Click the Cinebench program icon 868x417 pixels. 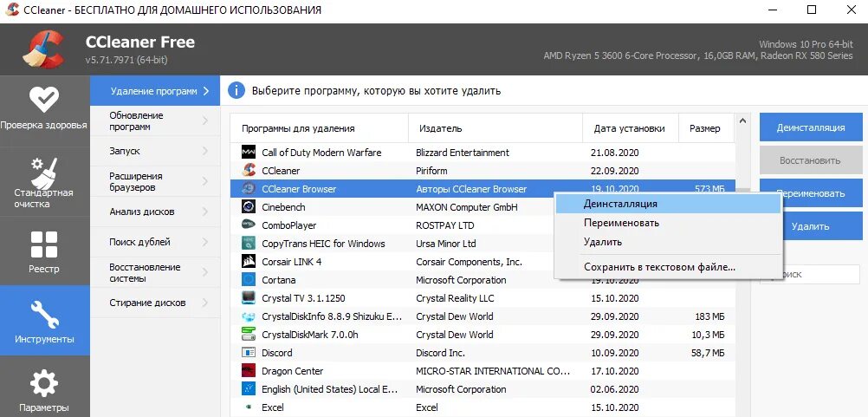pos(249,207)
